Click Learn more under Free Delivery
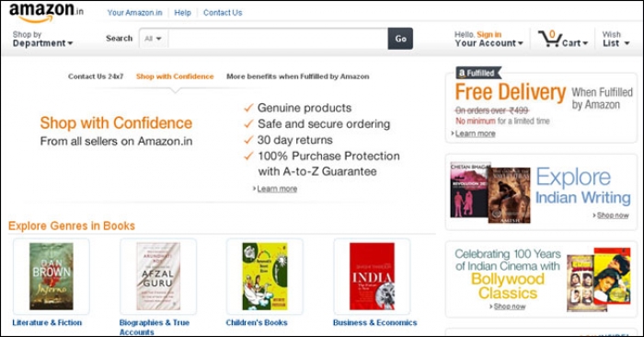Screen dimensions: 644x337 [476, 134]
